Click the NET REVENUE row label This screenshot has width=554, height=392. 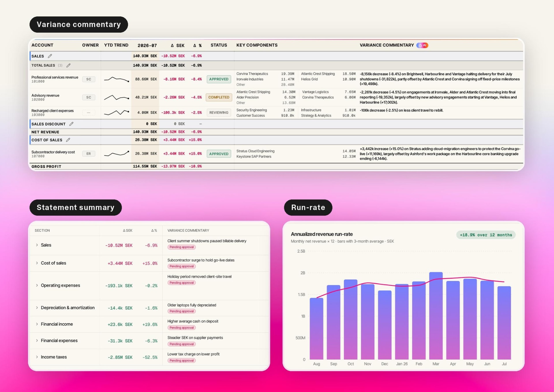[45, 132]
